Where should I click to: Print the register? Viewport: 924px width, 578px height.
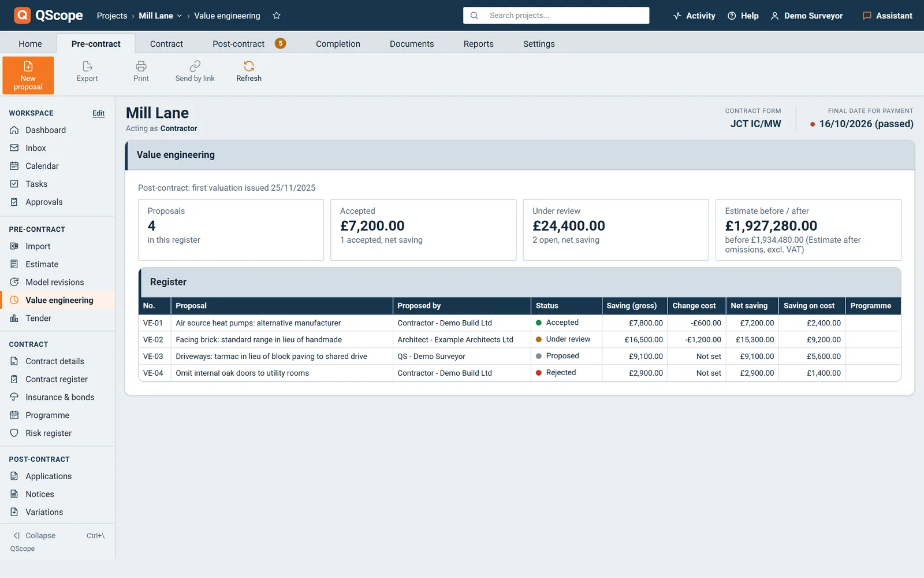pos(141,72)
